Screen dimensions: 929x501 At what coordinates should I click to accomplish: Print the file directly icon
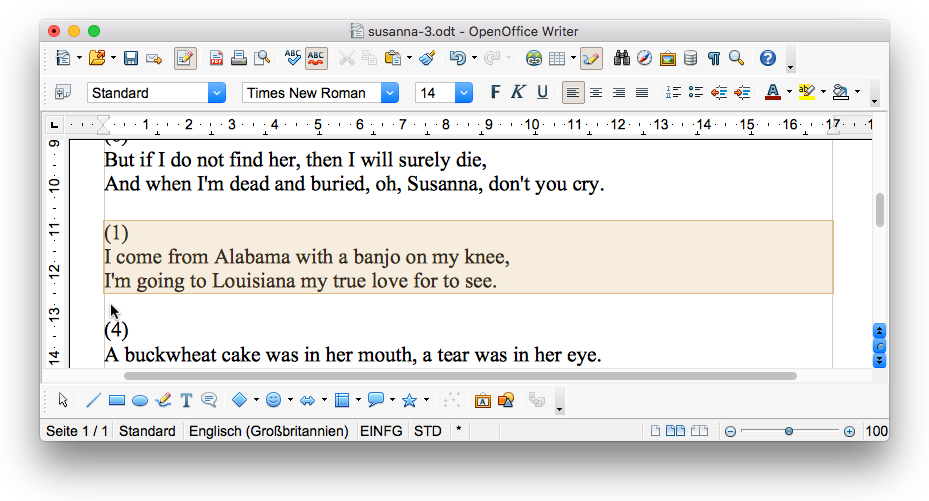pos(239,58)
